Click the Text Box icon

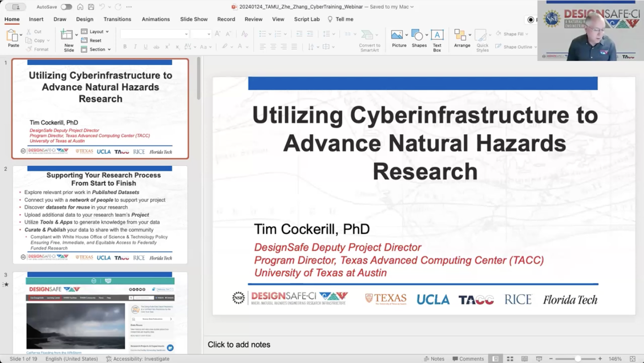[437, 35]
